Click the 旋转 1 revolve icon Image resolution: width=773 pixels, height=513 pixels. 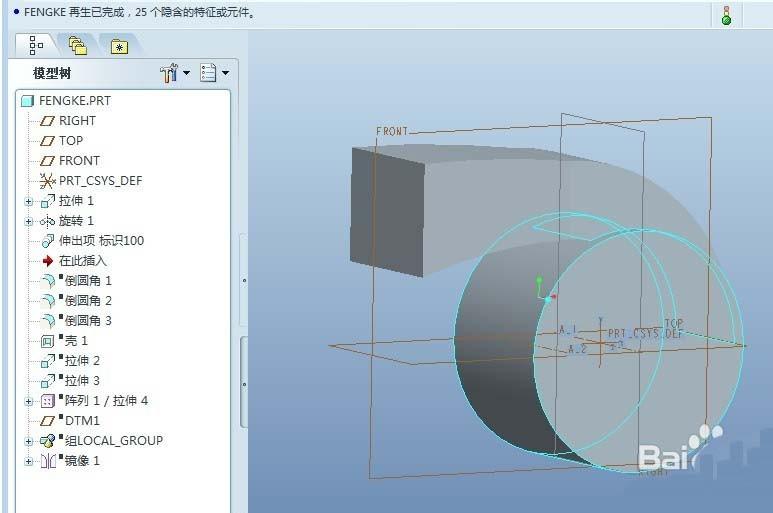[47, 221]
